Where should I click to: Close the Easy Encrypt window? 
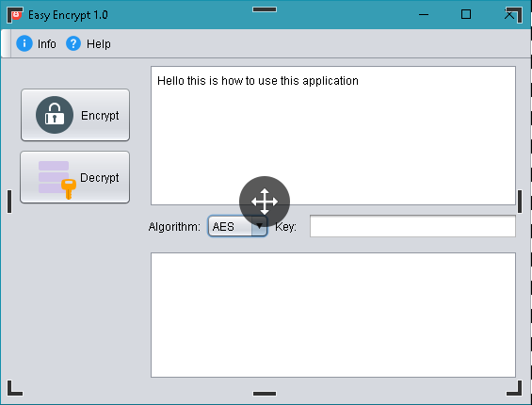pyautogui.click(x=508, y=14)
